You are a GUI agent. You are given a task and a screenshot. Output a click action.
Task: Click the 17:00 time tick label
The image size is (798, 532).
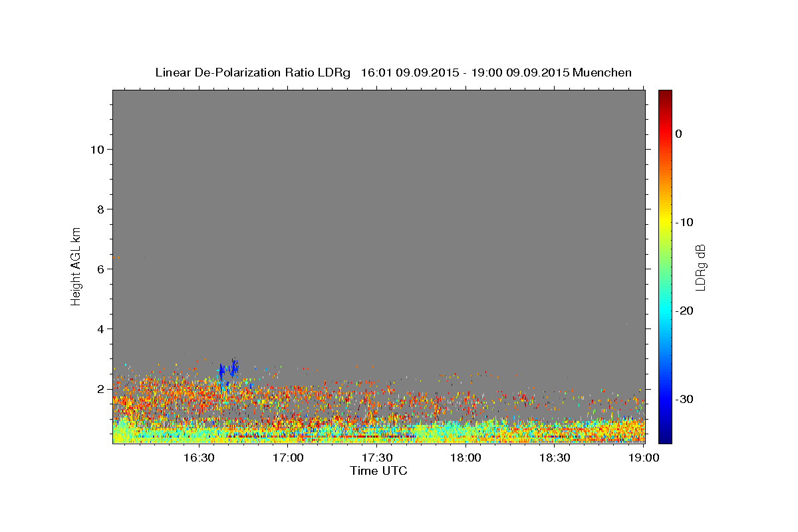(288, 458)
